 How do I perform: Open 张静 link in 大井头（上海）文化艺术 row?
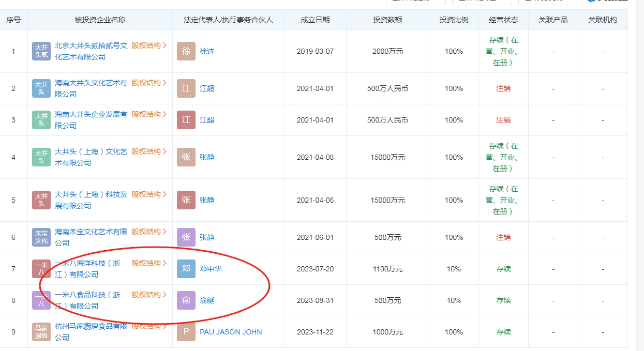(207, 157)
